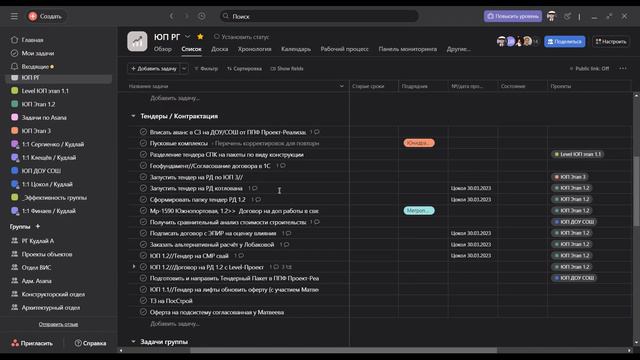Switch to the Доска tab
The height and width of the screenshot is (360, 640).
click(x=220, y=49)
